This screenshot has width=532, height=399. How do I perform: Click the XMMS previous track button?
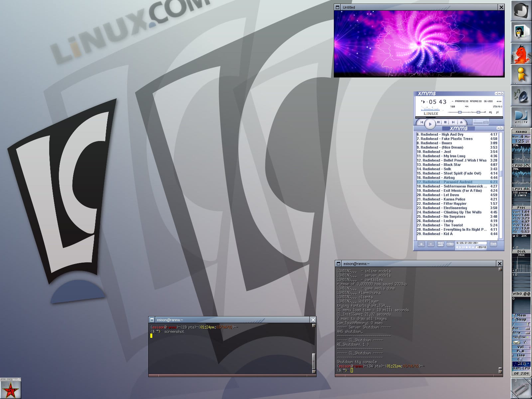[422, 122]
